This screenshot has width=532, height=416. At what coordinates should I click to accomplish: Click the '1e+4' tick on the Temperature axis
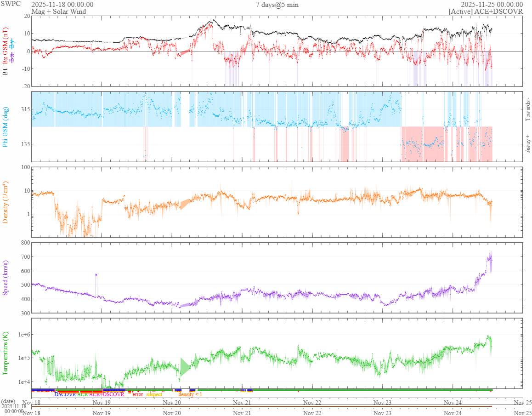pyautogui.click(x=24, y=382)
